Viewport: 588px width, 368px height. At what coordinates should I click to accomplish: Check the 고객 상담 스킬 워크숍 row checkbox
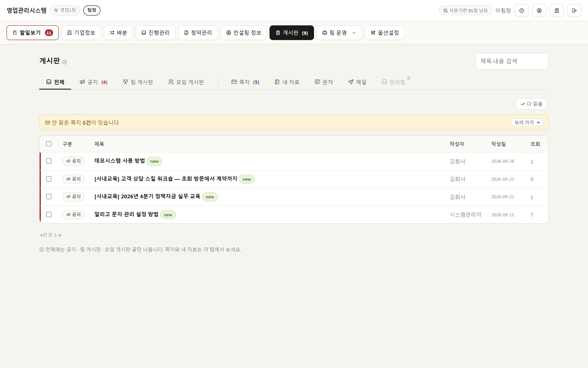49,179
